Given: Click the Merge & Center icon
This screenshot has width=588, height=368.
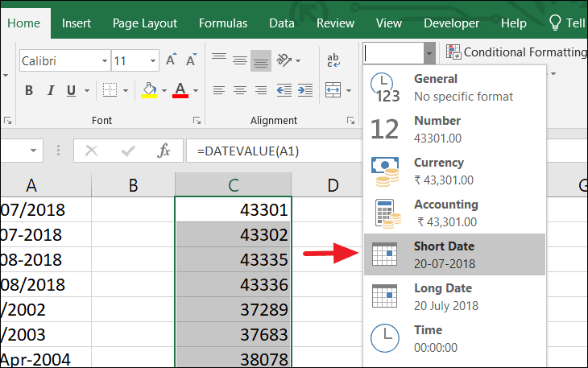Looking at the screenshot, I should tap(333, 89).
